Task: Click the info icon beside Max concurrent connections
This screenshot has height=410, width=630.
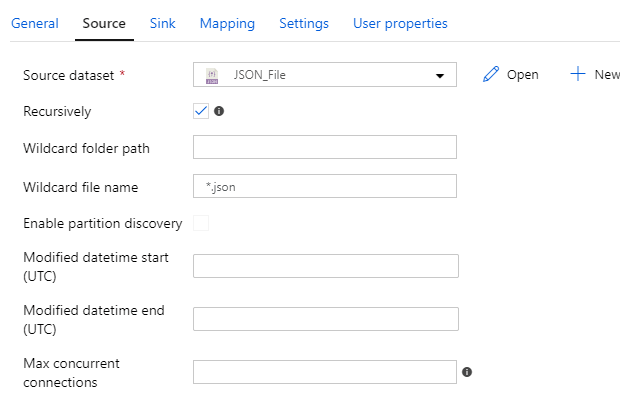Action: pos(467,372)
